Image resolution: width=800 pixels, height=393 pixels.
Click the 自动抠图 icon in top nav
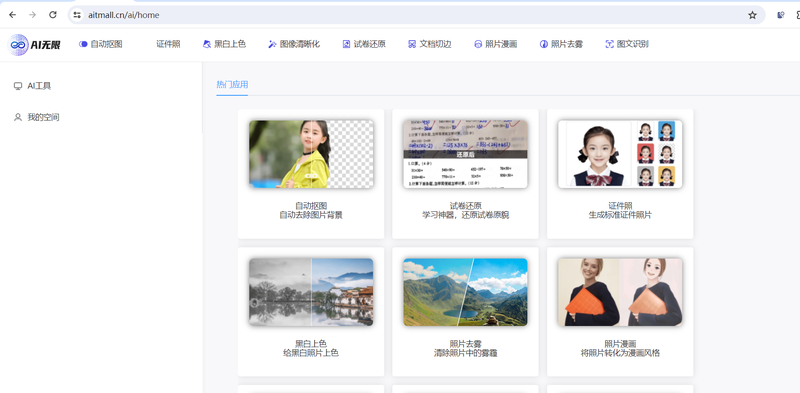(83, 44)
